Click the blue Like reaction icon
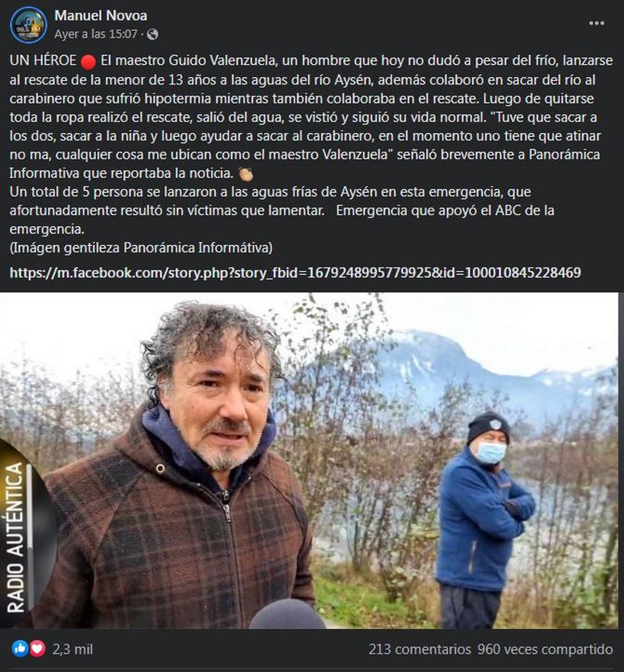Viewport: 624px width, 672px height. click(20, 649)
